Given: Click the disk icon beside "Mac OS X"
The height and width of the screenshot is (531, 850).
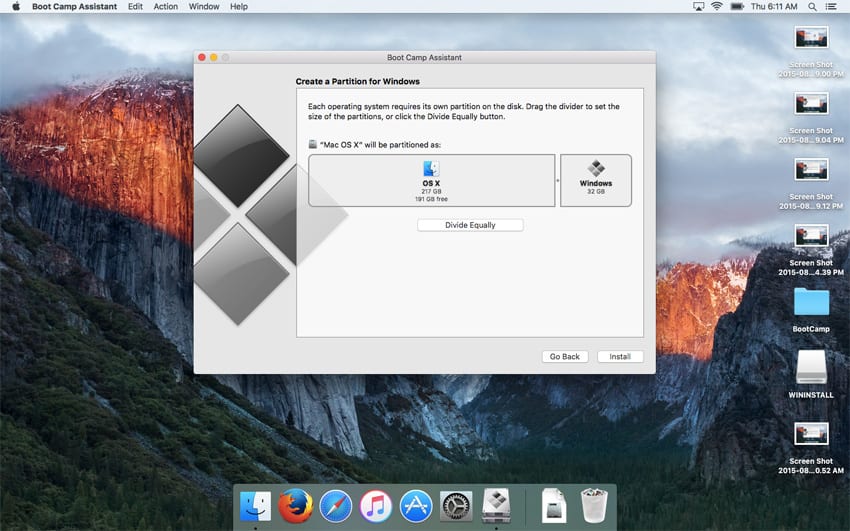Looking at the screenshot, I should point(313,144).
